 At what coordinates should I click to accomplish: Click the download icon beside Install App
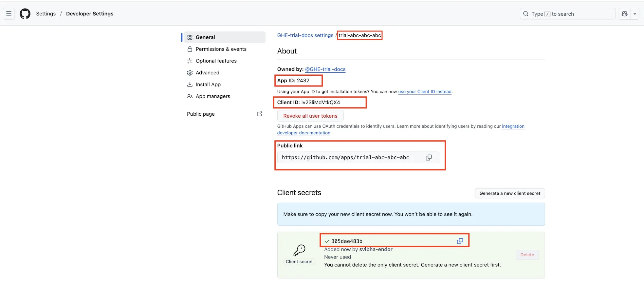coord(190,85)
